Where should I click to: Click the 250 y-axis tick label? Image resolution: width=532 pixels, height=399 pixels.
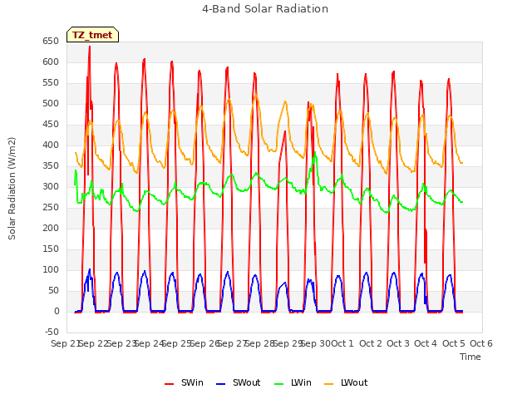point(51,207)
